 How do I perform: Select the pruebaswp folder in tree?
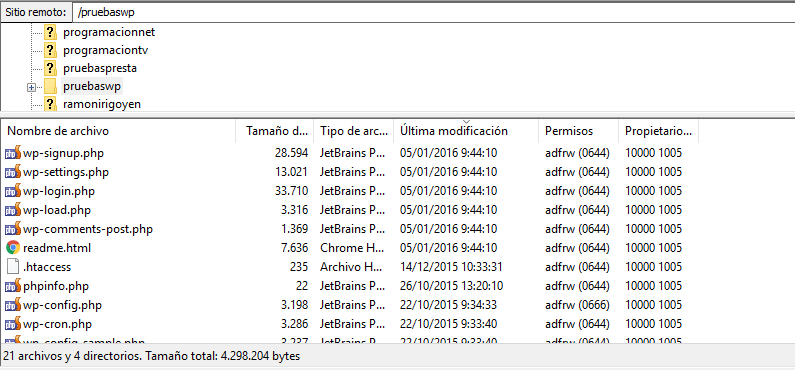pos(92,86)
